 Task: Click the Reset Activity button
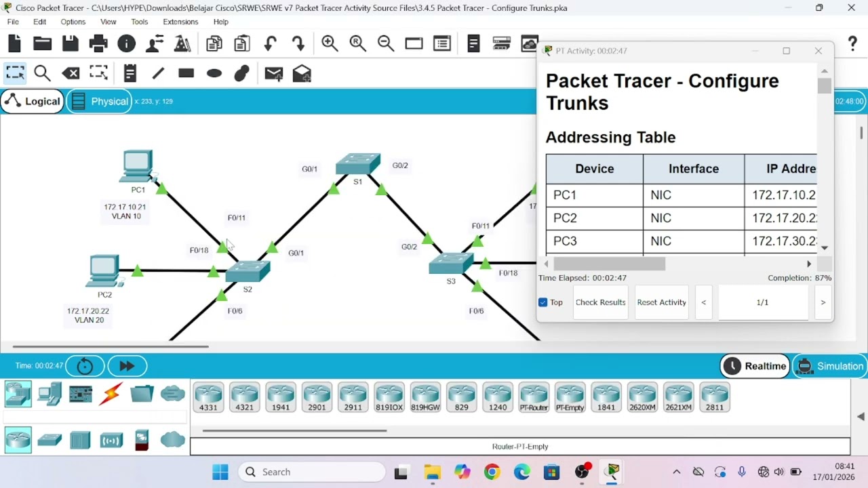tap(662, 302)
